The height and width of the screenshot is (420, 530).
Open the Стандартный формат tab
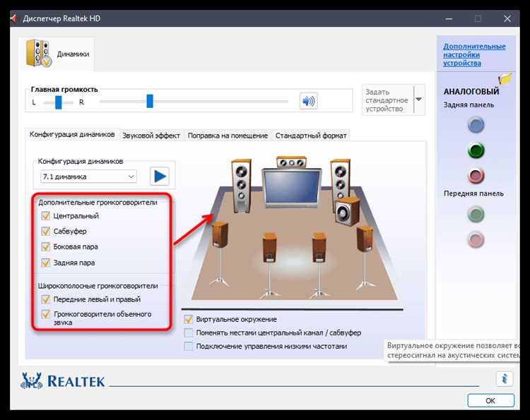(311, 136)
